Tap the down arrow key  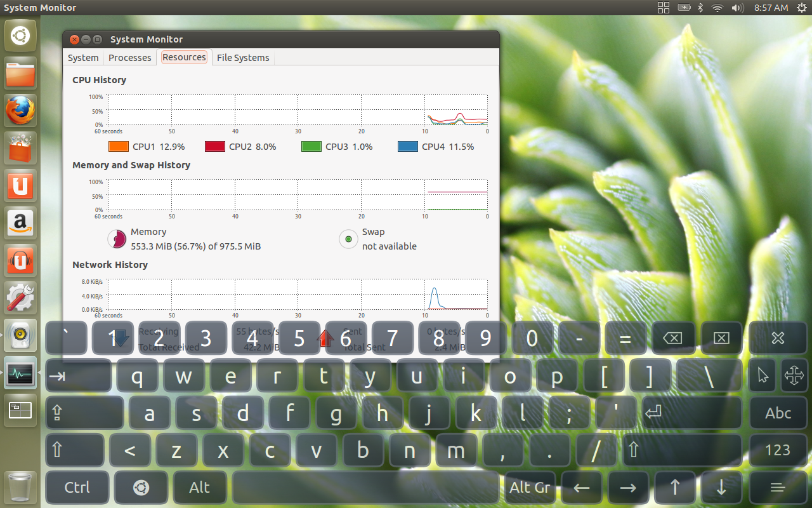coord(721,488)
